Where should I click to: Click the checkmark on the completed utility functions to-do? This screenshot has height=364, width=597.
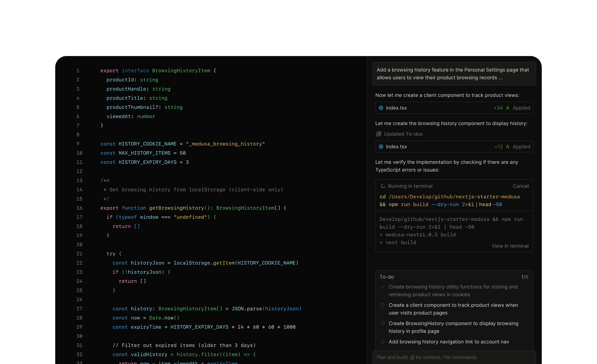[x=383, y=287]
